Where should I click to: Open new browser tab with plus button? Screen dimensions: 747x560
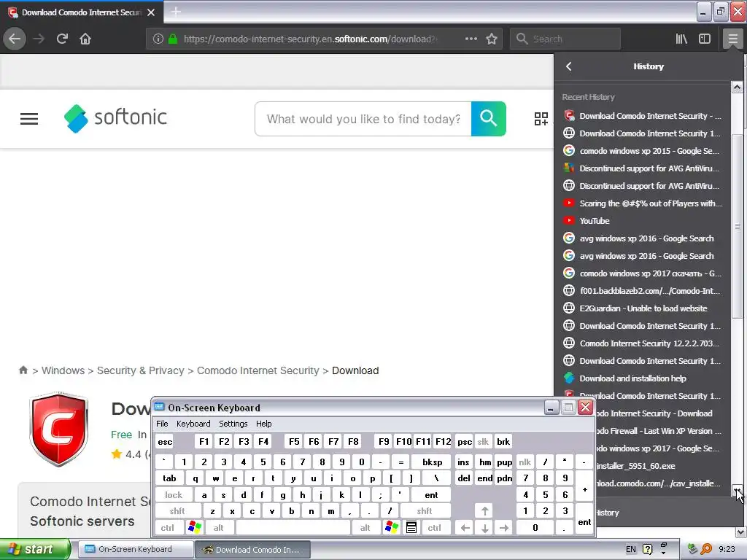point(176,12)
